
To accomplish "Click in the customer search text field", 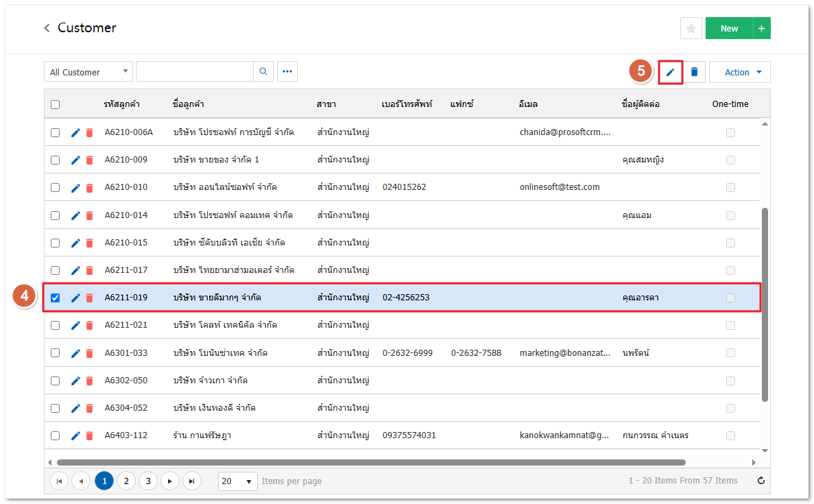I will point(195,72).
